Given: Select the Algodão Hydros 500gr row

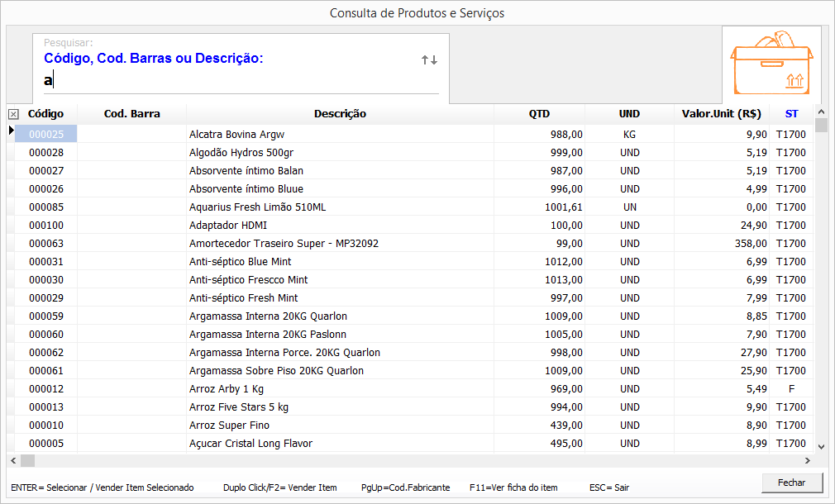Looking at the screenshot, I should (x=413, y=153).
